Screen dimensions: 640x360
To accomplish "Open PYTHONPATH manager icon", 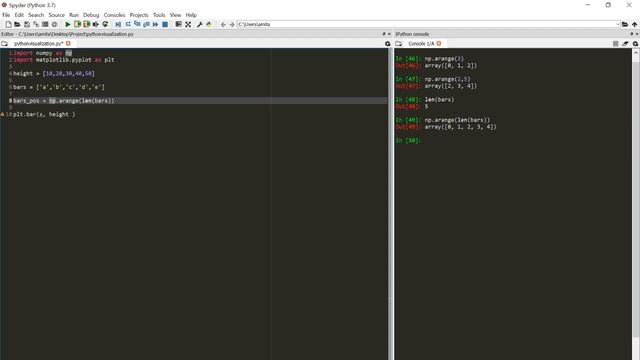I will coord(209,24).
